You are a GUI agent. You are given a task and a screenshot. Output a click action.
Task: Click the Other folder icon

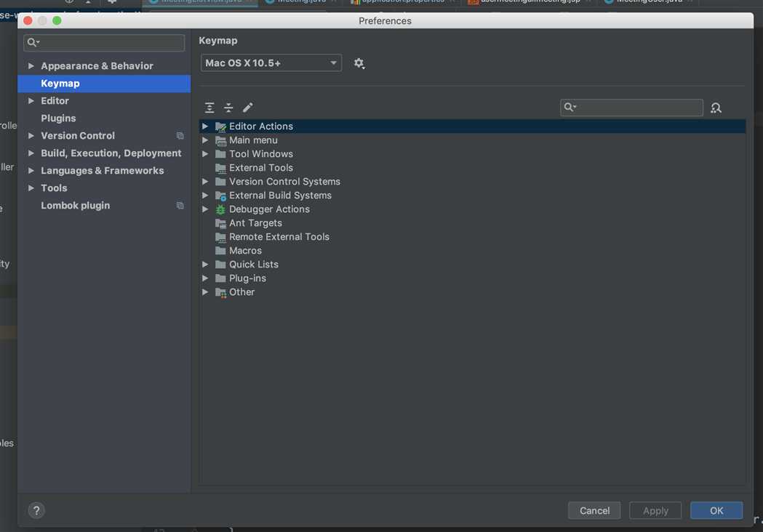click(x=220, y=293)
